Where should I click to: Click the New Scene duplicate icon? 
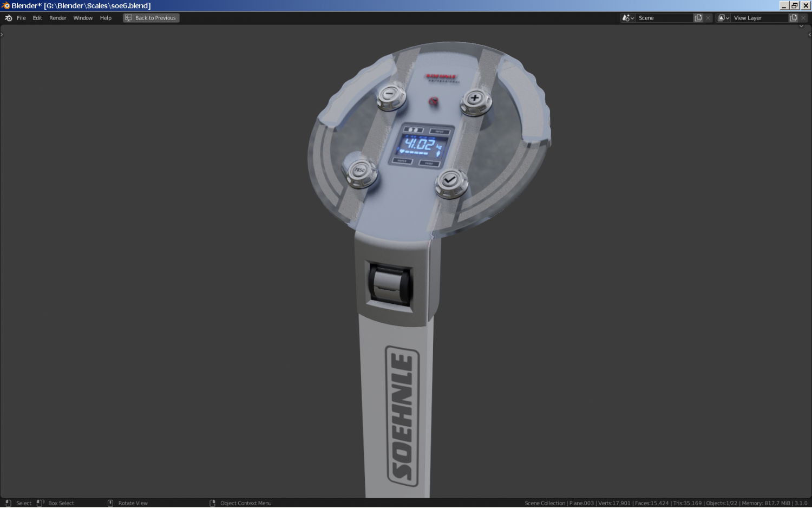(x=698, y=18)
